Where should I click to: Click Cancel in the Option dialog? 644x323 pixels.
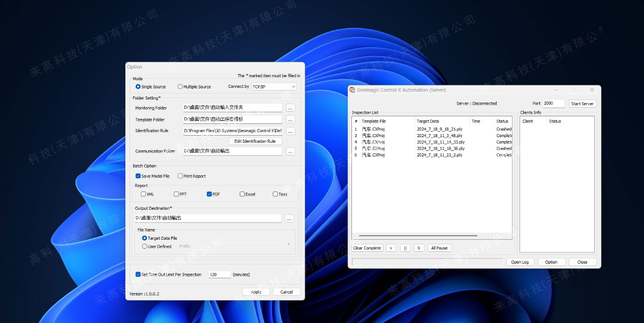point(287,292)
